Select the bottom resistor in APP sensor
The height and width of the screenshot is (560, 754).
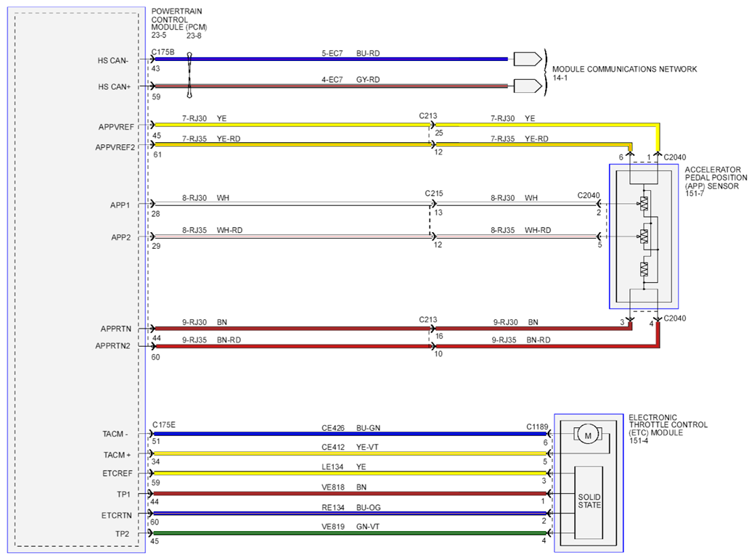644,269
